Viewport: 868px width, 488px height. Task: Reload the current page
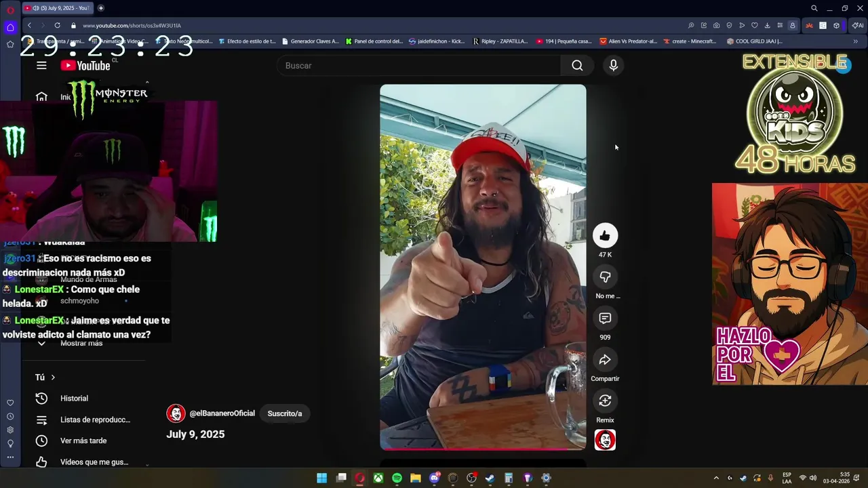57,25
